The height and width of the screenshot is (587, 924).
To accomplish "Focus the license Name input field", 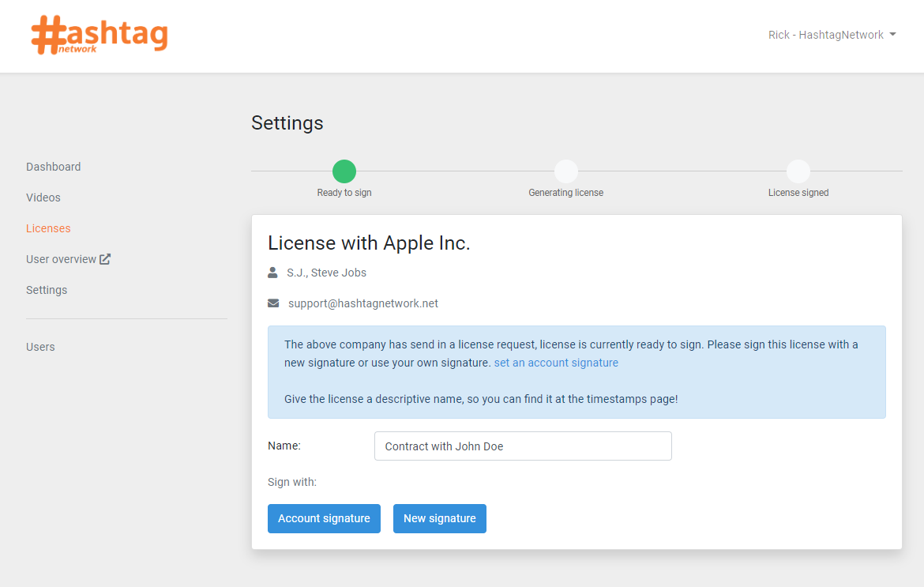I will coord(523,446).
